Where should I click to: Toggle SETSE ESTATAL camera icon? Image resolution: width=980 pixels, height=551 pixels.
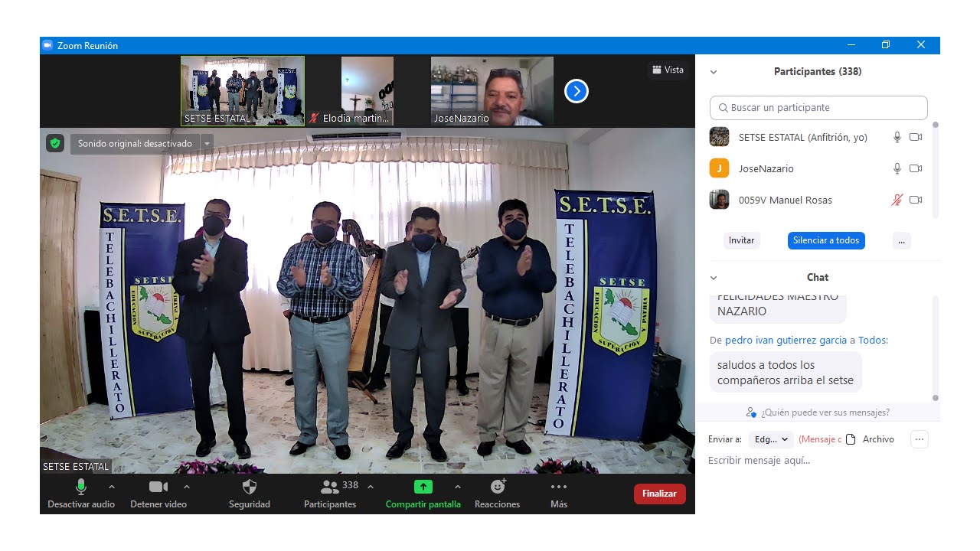coord(916,137)
